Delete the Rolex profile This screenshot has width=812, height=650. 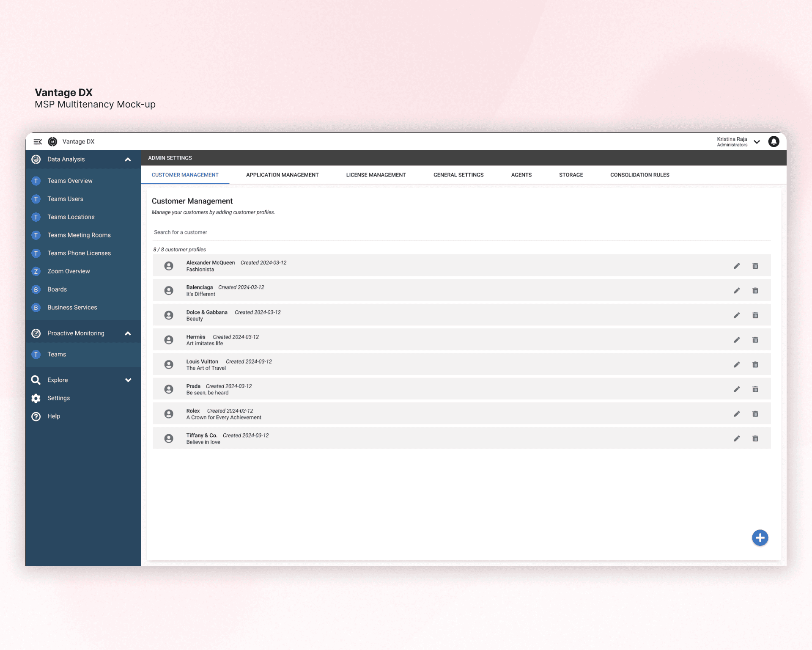click(x=755, y=414)
